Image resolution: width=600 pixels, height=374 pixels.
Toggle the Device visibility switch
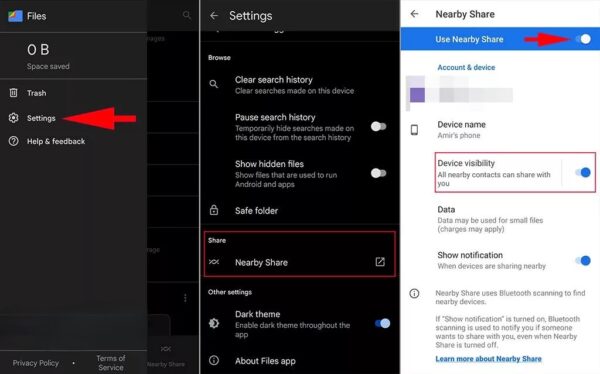pyautogui.click(x=583, y=173)
